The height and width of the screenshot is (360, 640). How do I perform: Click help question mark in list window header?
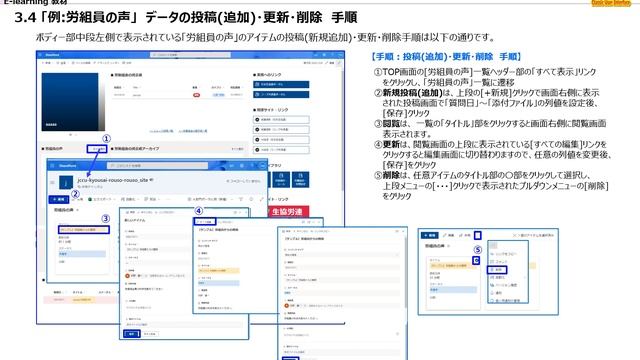pos(251,166)
